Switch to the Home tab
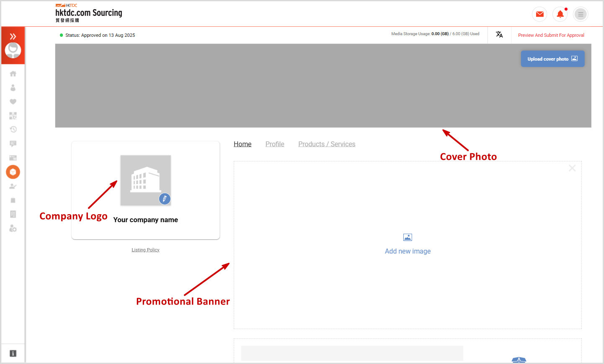This screenshot has height=364, width=604. pos(243,144)
